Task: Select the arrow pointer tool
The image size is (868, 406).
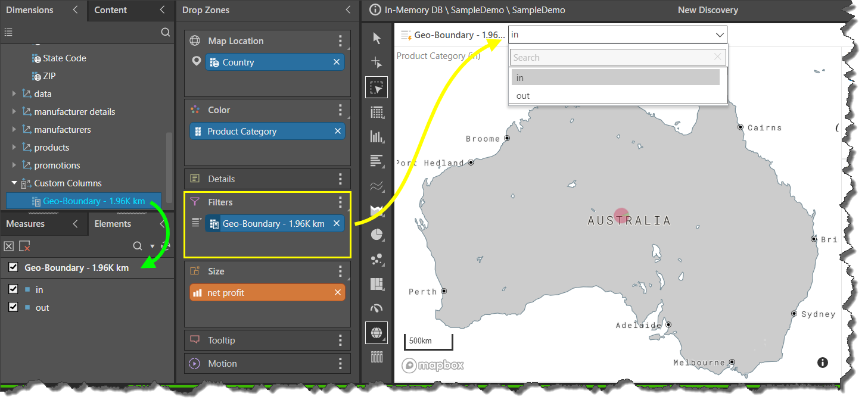Action: point(377,38)
